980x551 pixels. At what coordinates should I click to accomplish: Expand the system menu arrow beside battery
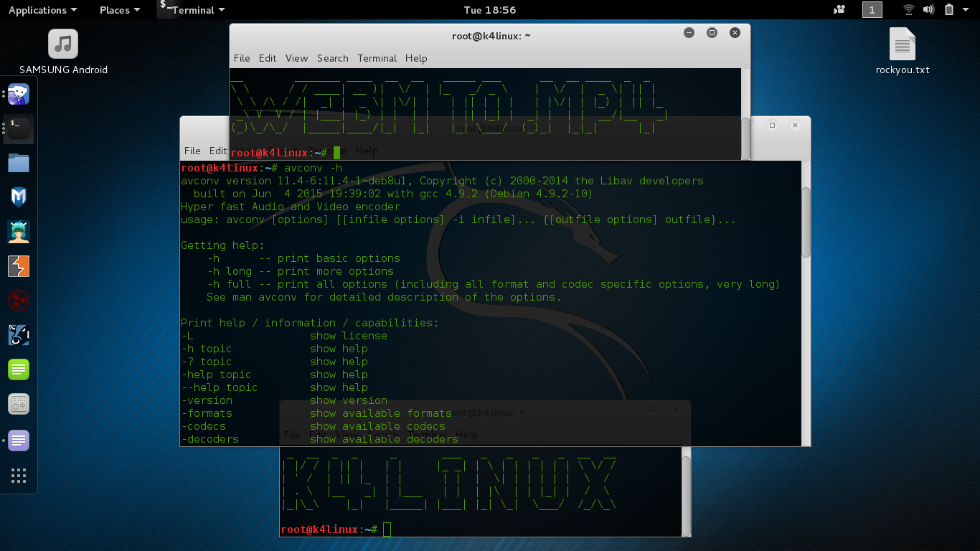point(966,10)
